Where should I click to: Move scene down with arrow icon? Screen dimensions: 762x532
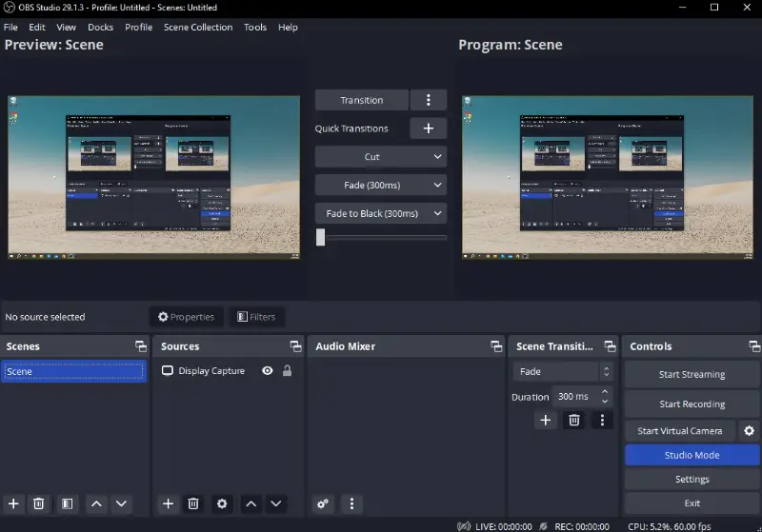pos(121,503)
